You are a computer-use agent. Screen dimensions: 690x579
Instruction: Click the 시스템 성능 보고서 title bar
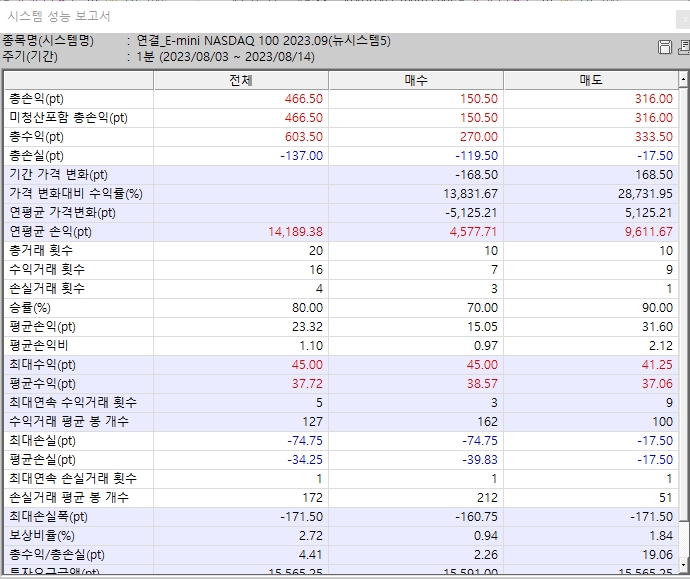click(x=300, y=16)
